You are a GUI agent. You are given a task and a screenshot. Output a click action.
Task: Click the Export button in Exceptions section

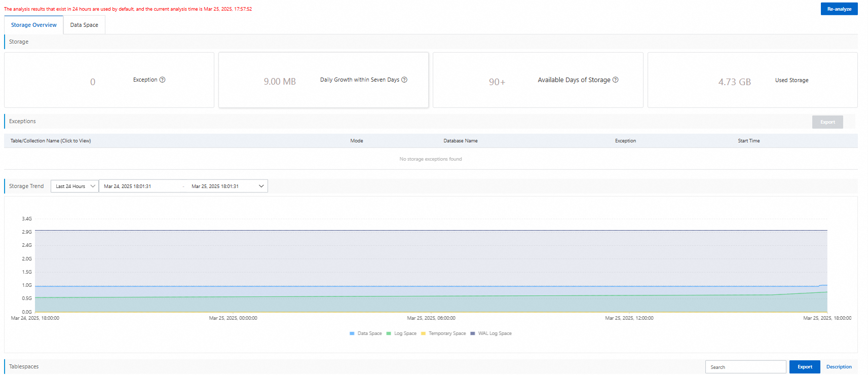point(827,122)
